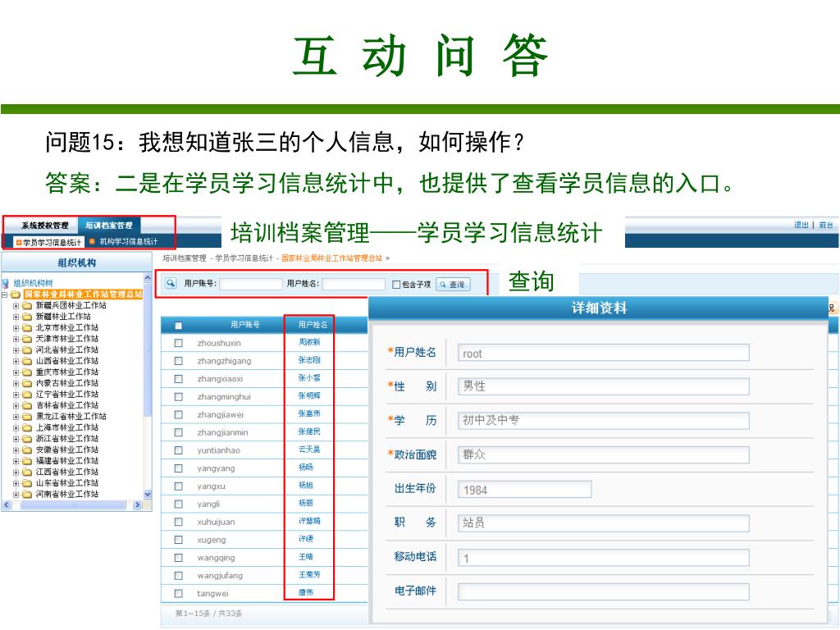Expand the 河北省林业工作站 tree node
Viewport: 840px width, 630px height.
click(x=16, y=349)
